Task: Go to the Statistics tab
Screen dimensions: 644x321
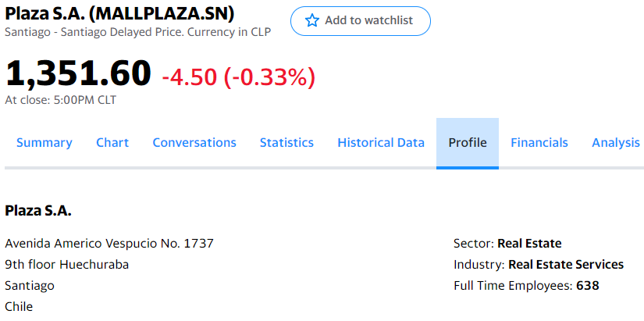Action: (286, 143)
